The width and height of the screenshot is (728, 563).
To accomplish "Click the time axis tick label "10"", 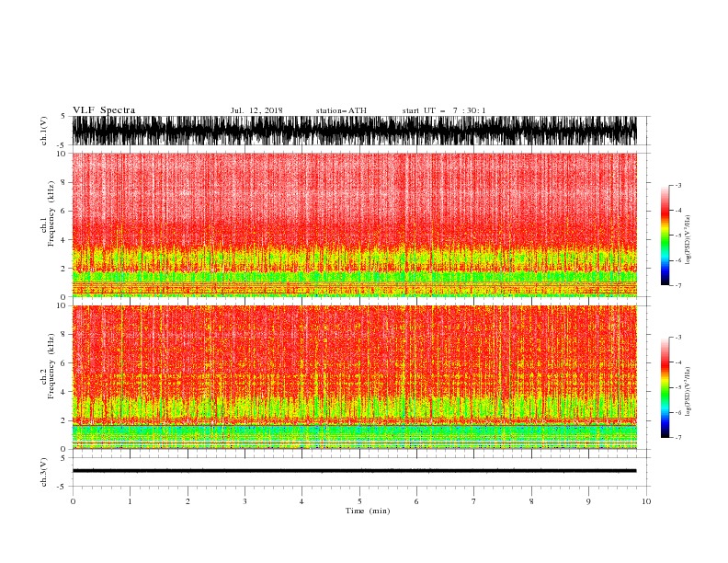I will [x=646, y=501].
